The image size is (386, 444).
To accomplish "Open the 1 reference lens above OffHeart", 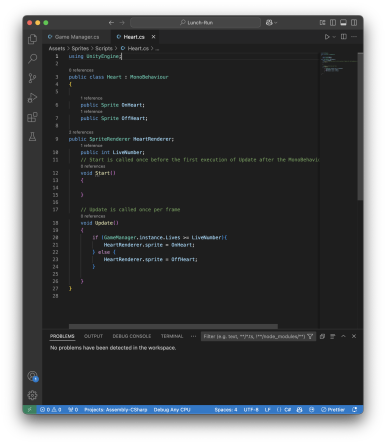I will 91,112.
